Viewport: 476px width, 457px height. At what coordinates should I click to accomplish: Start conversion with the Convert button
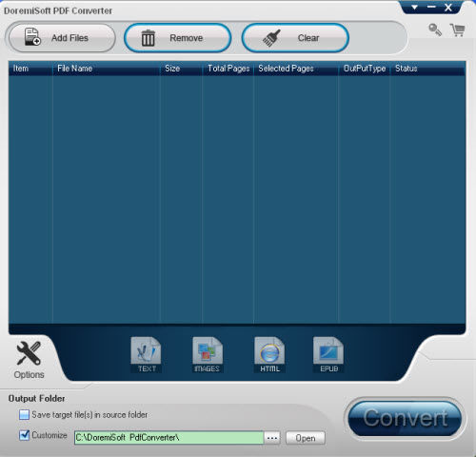[x=405, y=419]
